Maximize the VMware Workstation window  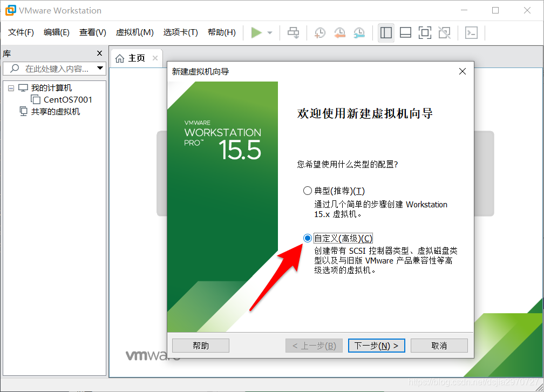495,10
